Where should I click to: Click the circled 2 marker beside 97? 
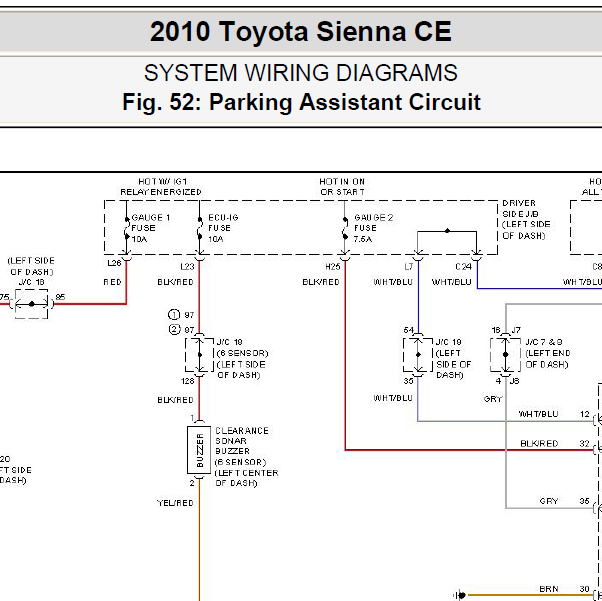[174, 329]
